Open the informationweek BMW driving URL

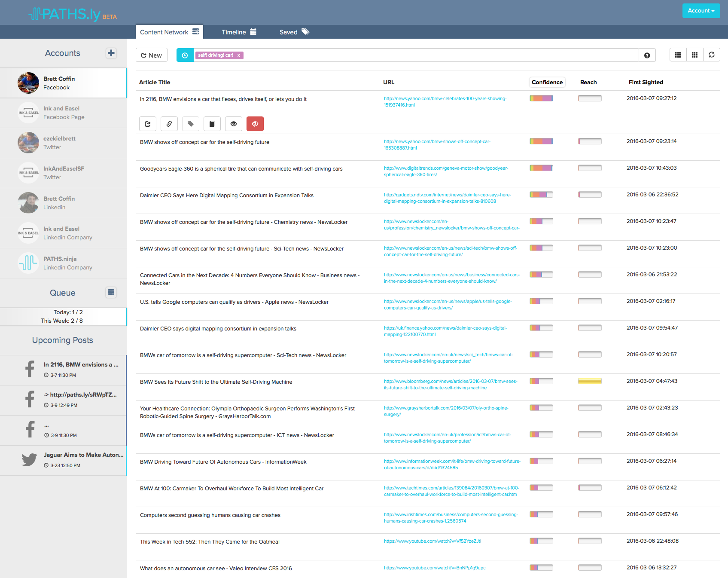click(452, 464)
